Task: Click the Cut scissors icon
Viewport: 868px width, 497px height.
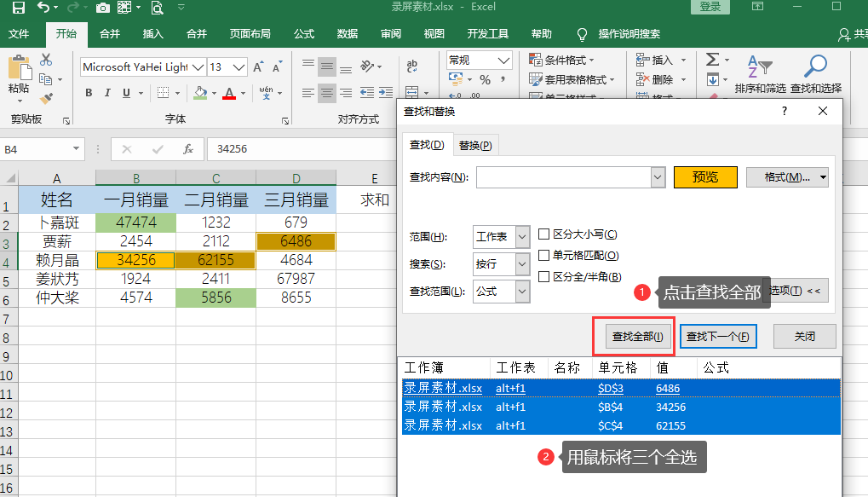Action: pos(46,60)
